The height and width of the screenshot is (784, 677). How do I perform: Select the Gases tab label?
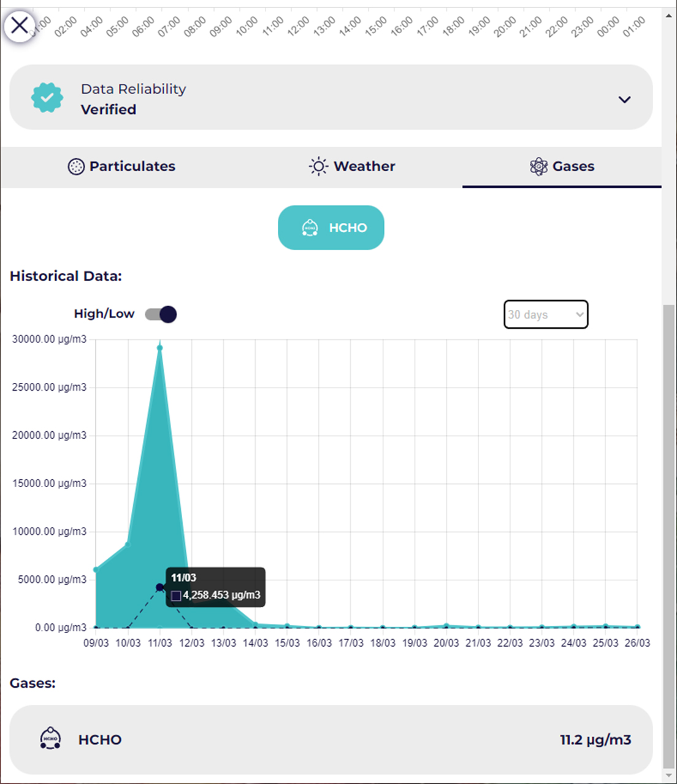(573, 167)
